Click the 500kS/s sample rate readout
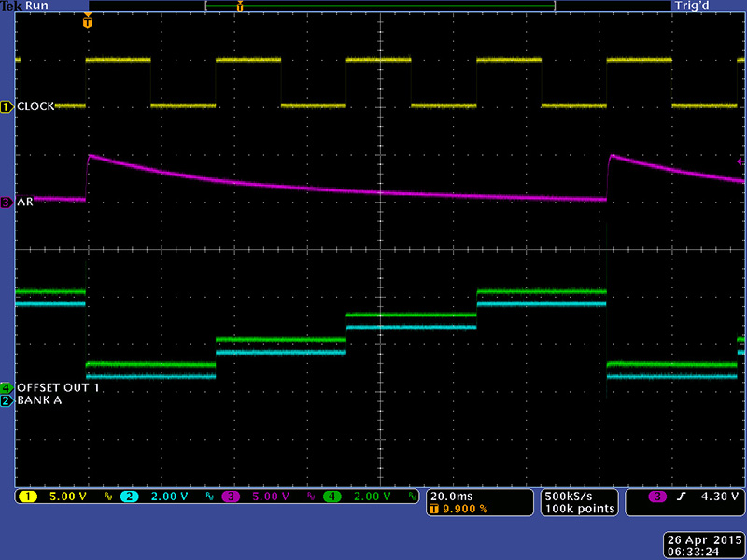747x560 pixels. pyautogui.click(x=579, y=496)
